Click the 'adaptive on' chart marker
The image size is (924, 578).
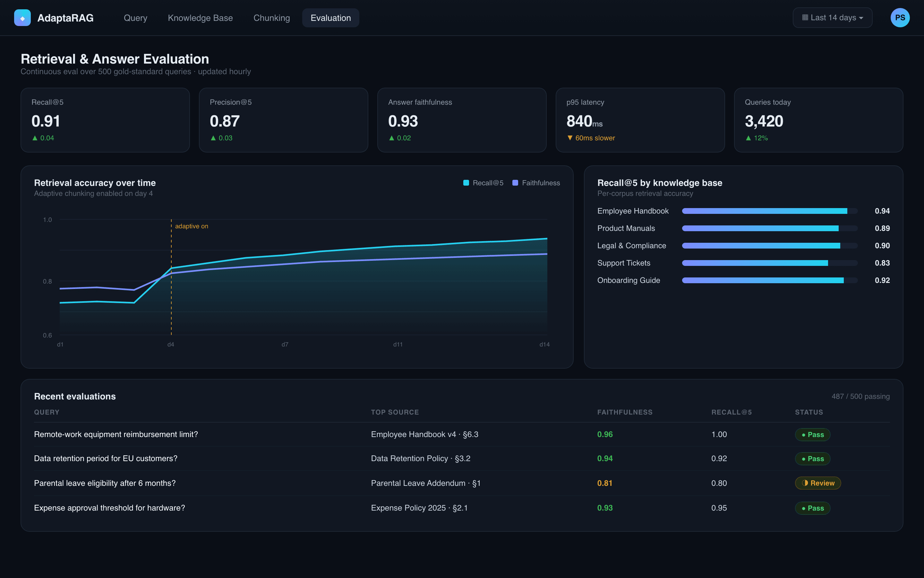(x=192, y=226)
